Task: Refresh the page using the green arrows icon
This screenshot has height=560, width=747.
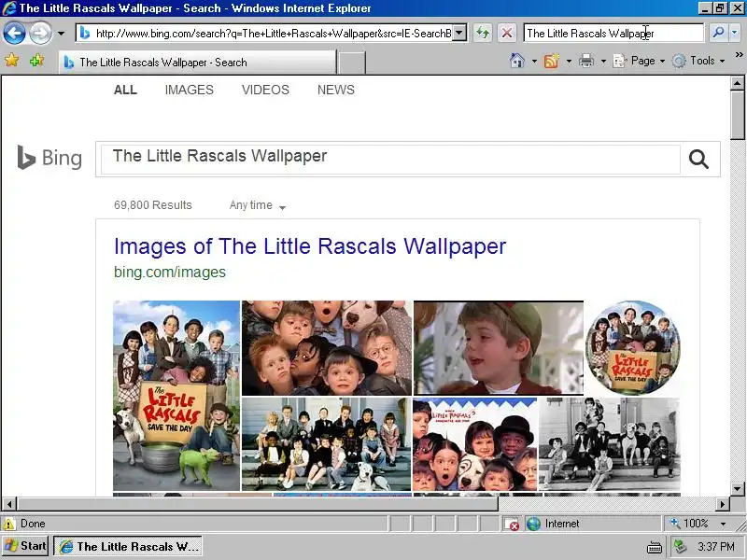Action: 483,34
